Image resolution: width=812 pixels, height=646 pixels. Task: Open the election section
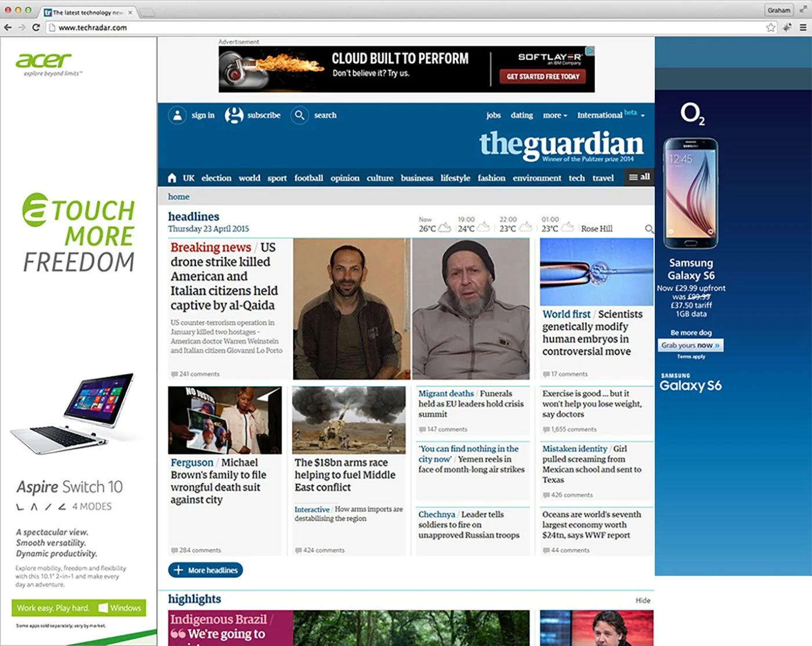click(216, 178)
